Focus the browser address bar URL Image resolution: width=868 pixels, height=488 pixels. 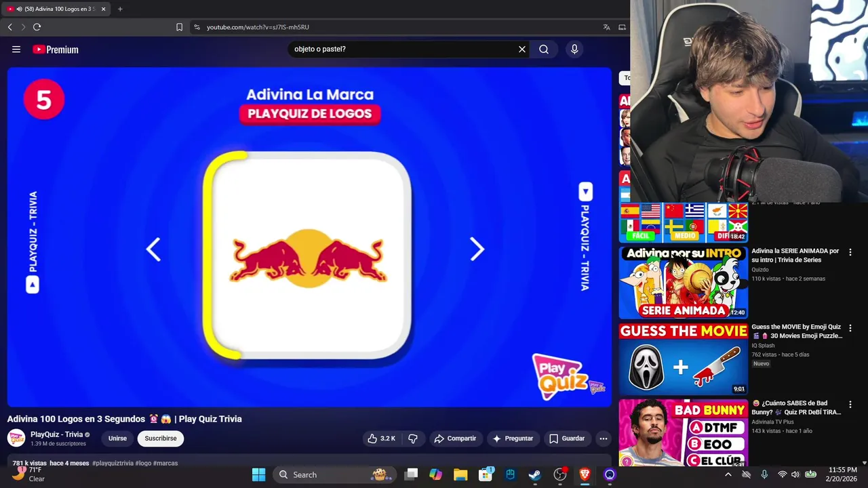click(258, 27)
